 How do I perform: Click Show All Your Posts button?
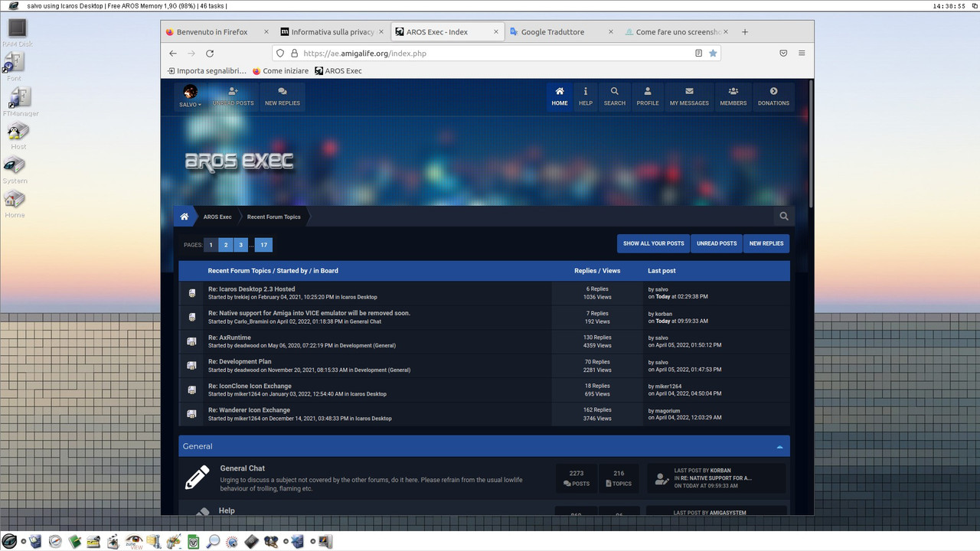(653, 243)
